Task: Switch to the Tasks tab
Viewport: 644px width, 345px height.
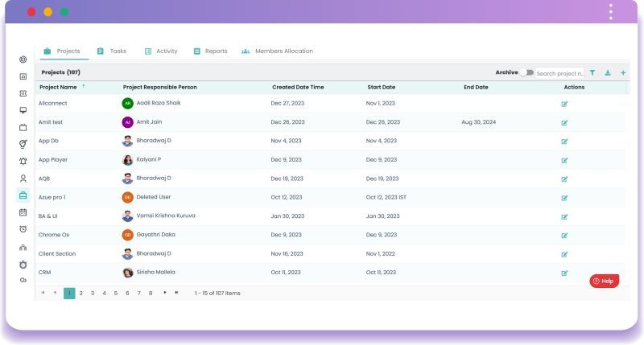Action: pyautogui.click(x=112, y=51)
